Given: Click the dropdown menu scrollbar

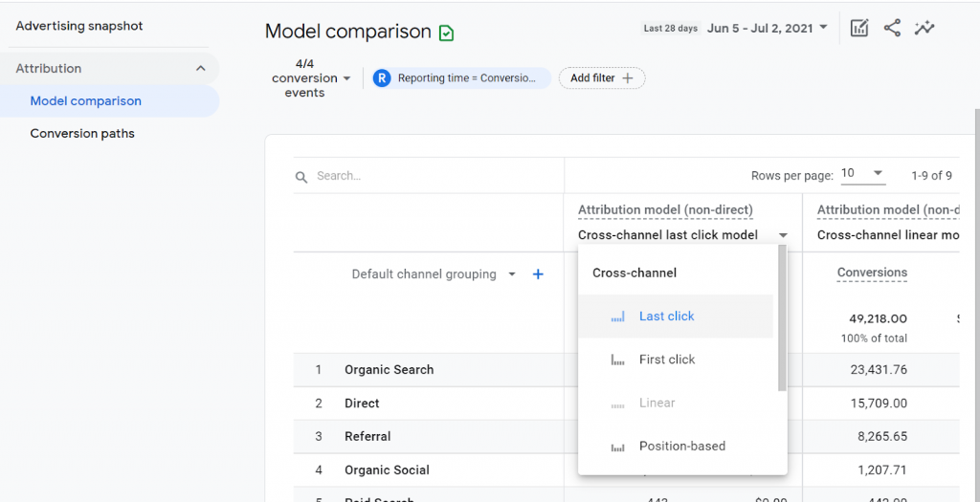Looking at the screenshot, I should [782, 320].
